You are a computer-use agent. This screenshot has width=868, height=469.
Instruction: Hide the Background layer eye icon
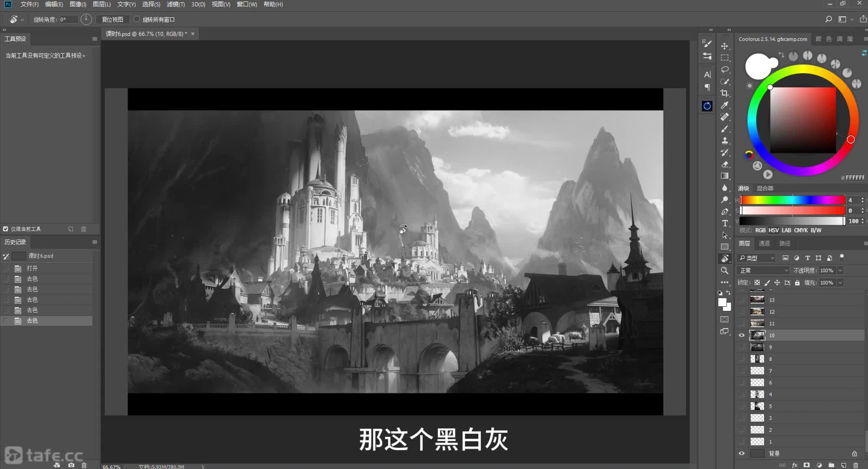click(x=741, y=453)
